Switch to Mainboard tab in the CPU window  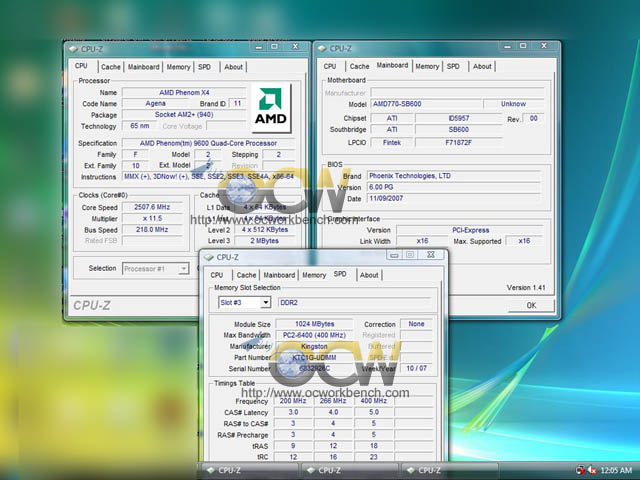[x=144, y=67]
